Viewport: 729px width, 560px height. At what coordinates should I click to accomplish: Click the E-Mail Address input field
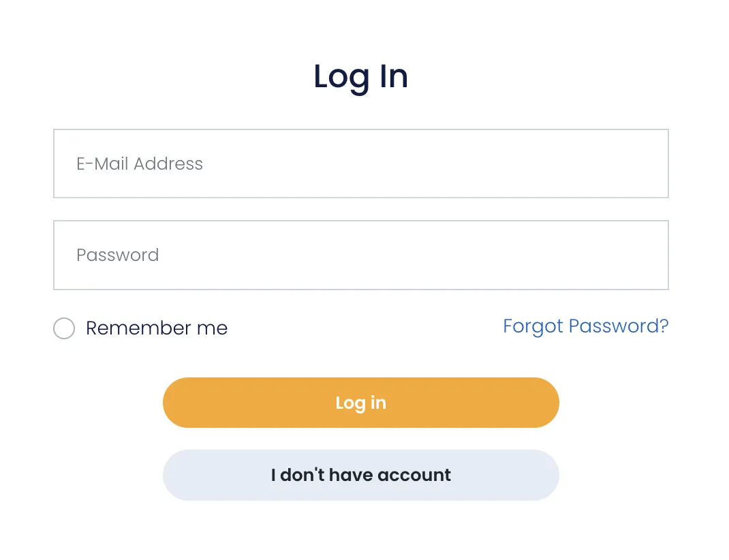pos(360,164)
